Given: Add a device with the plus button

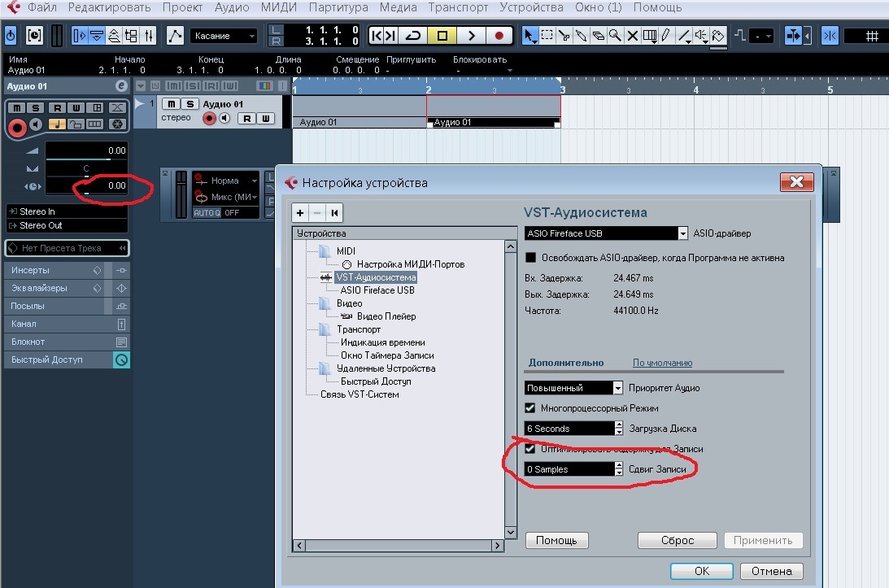Looking at the screenshot, I should [x=300, y=213].
